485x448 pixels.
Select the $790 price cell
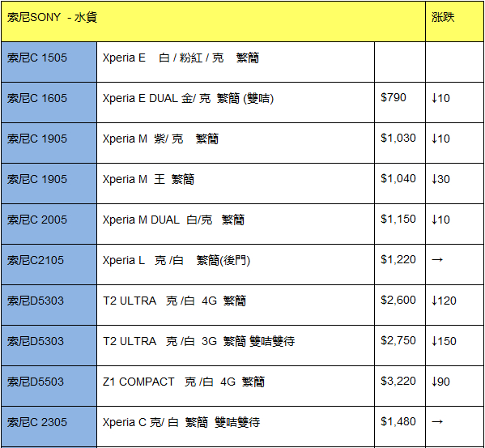click(x=400, y=102)
